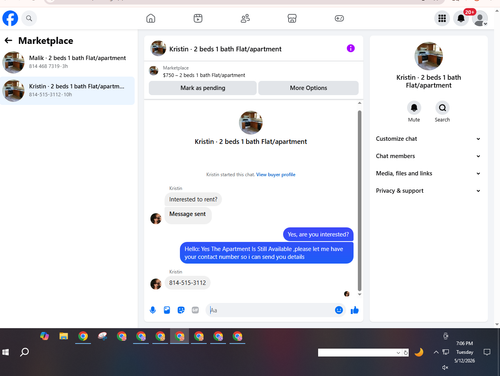Focus the message input field

[270, 310]
